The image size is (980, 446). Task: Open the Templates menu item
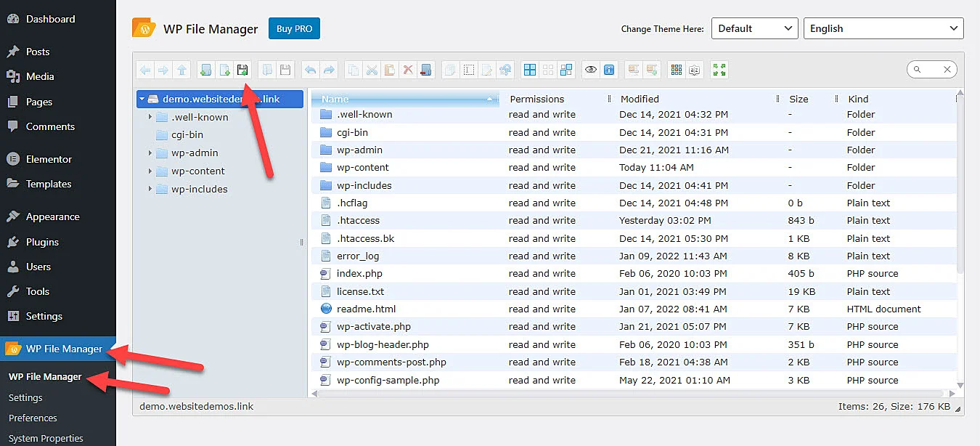(x=49, y=184)
